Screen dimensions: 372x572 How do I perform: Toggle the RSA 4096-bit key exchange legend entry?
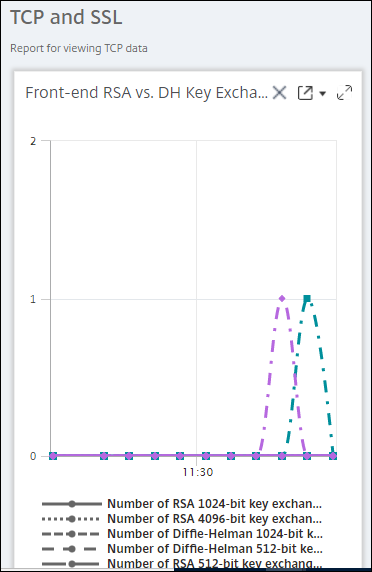click(x=182, y=519)
